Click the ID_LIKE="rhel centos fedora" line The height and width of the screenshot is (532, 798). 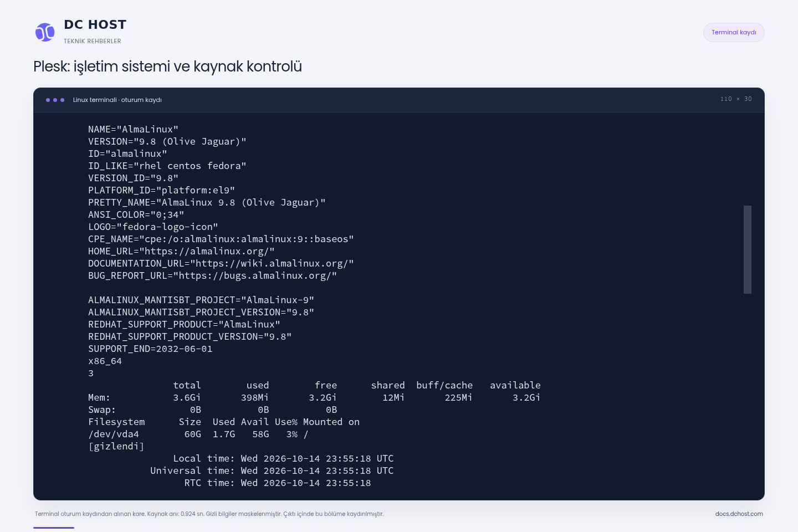pyautogui.click(x=167, y=166)
